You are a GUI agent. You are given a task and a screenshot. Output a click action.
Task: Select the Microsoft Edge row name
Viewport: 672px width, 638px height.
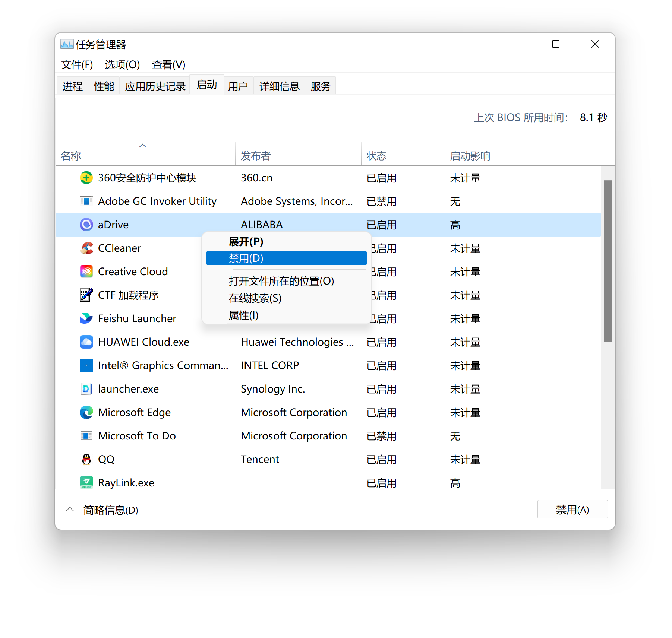coord(135,412)
